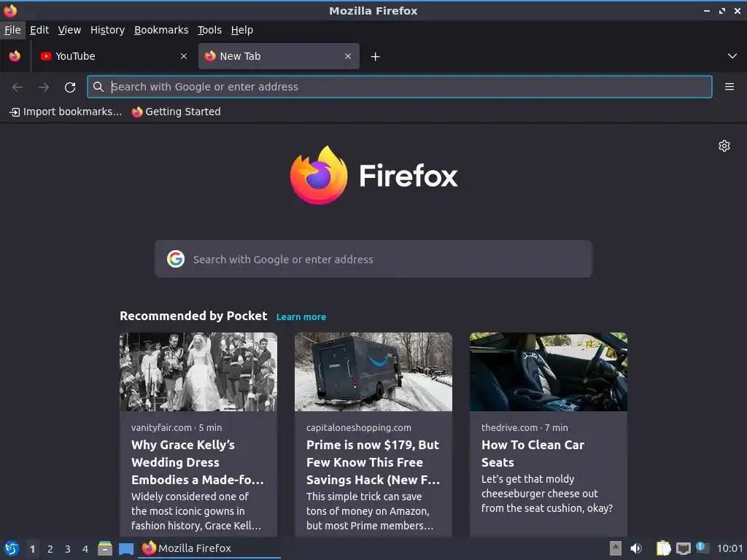Open a new tab with plus button
The width and height of the screenshot is (747, 560).
(x=376, y=57)
